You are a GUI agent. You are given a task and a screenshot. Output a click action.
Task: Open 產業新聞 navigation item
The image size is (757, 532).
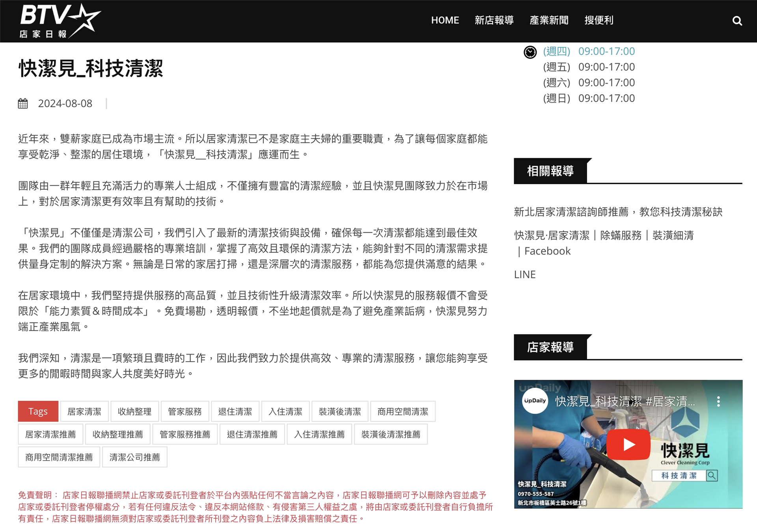(x=549, y=21)
